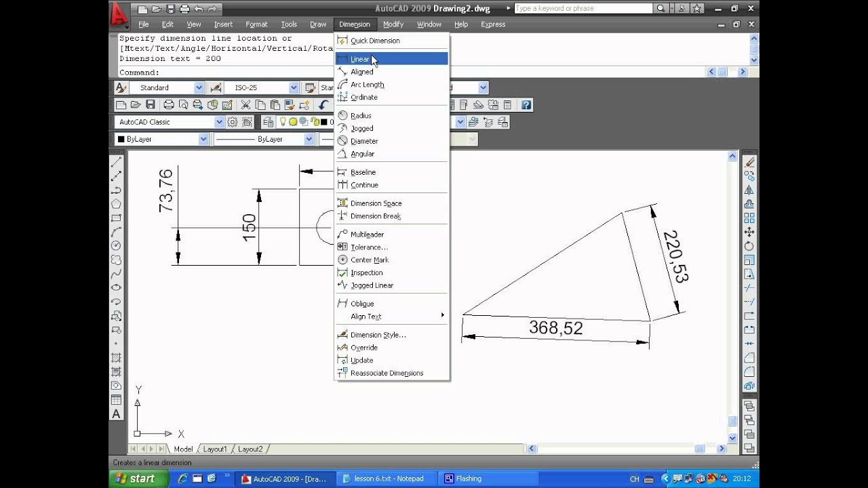Toggle the layer freeze sun icon

pyautogui.click(x=293, y=122)
